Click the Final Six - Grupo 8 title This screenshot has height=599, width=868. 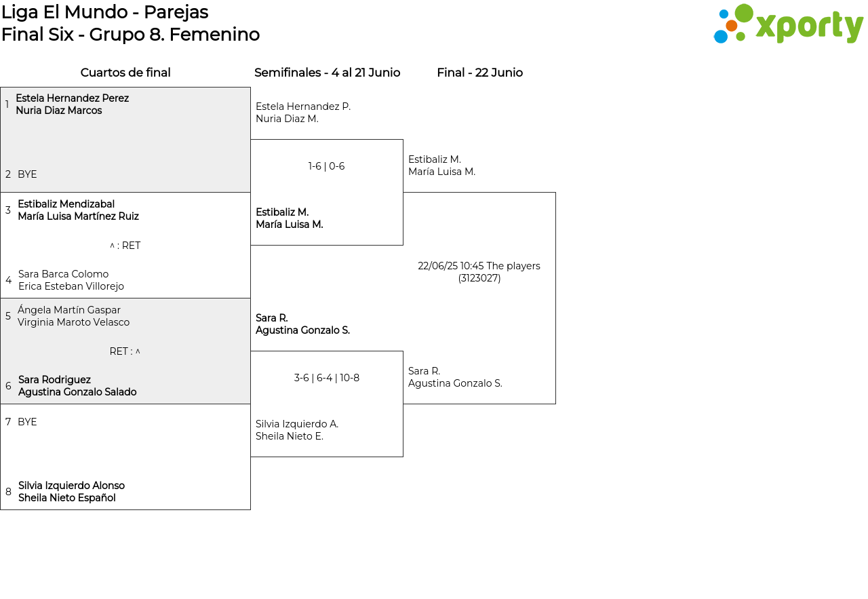coord(130,35)
